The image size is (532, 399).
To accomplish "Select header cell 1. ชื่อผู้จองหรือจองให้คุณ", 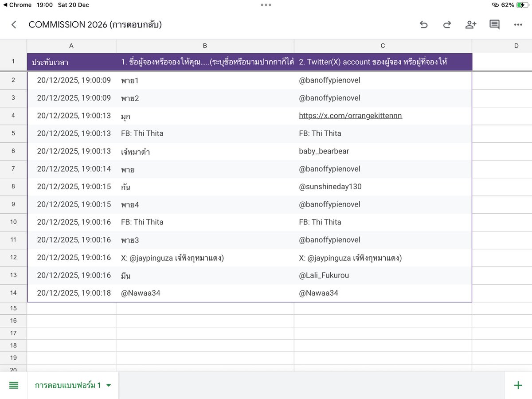I will (x=205, y=62).
